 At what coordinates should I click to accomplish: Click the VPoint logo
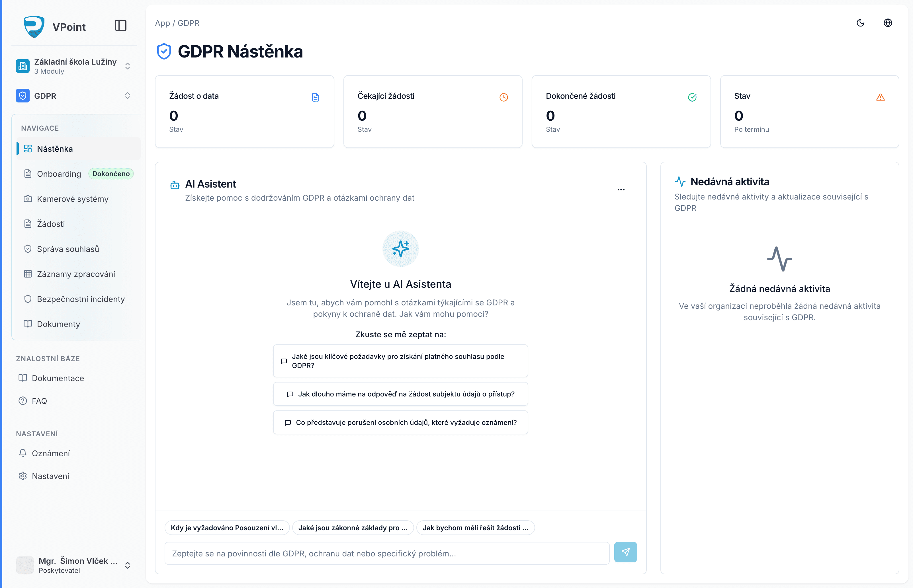click(x=34, y=26)
